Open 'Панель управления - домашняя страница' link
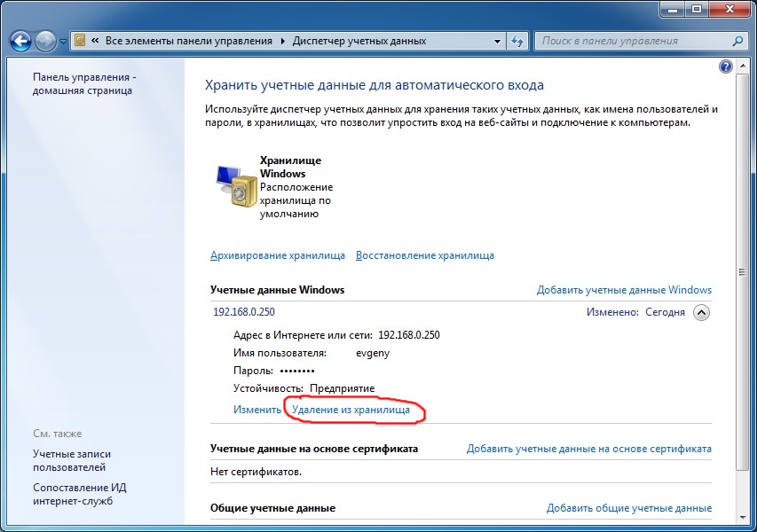Viewport: 757px width, 532px height. pyautogui.click(x=84, y=84)
